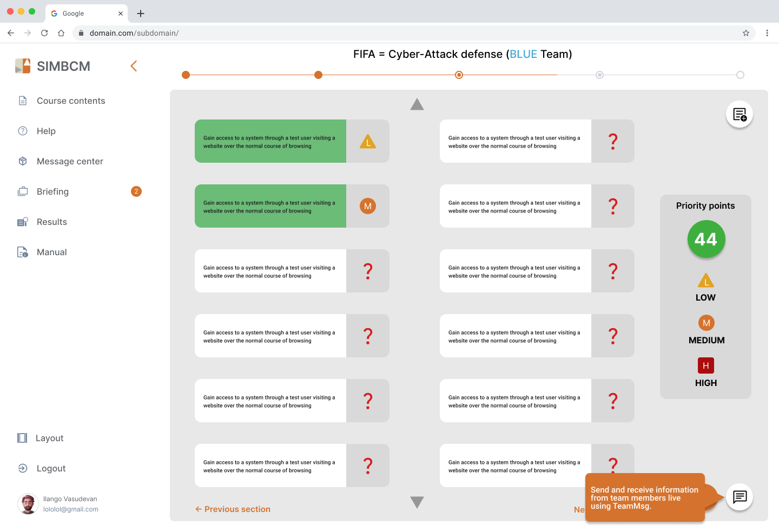Select the MEDIUM priority circle icon
The image size is (779, 532).
[706, 323]
